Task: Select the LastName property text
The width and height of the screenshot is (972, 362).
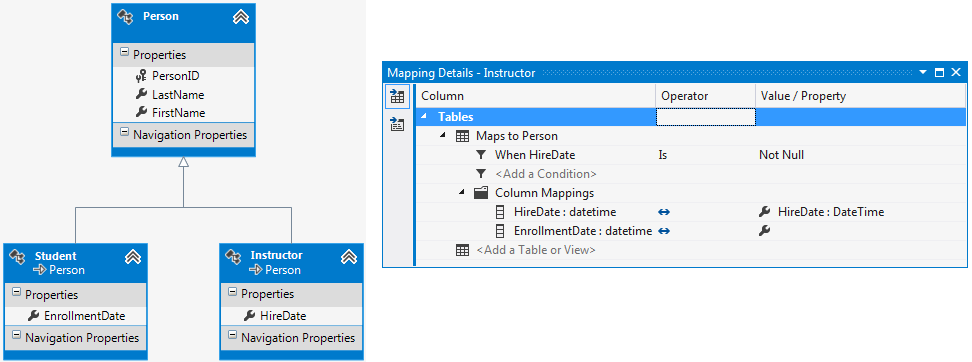Action: 178,95
